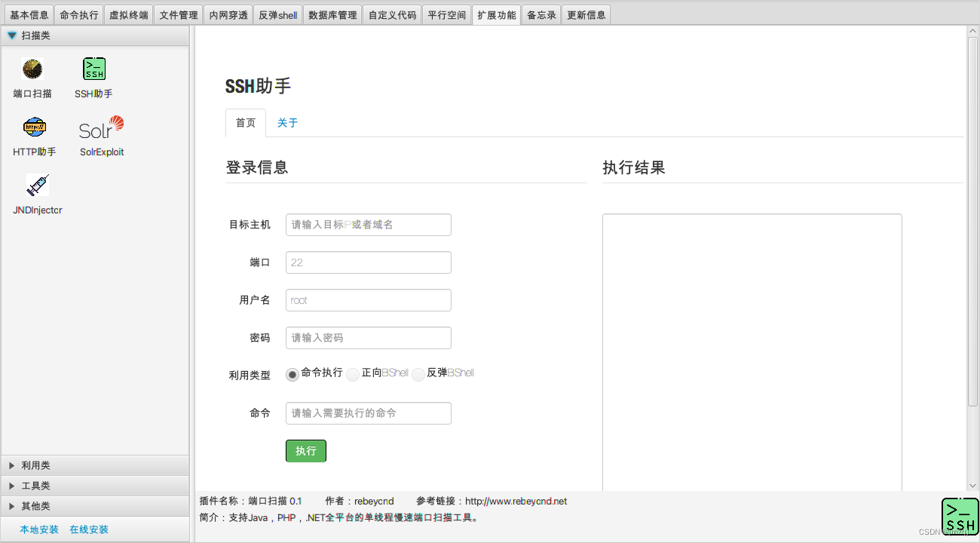980x543 pixels.
Task: Expand the 利用类 category
Action: 95,465
